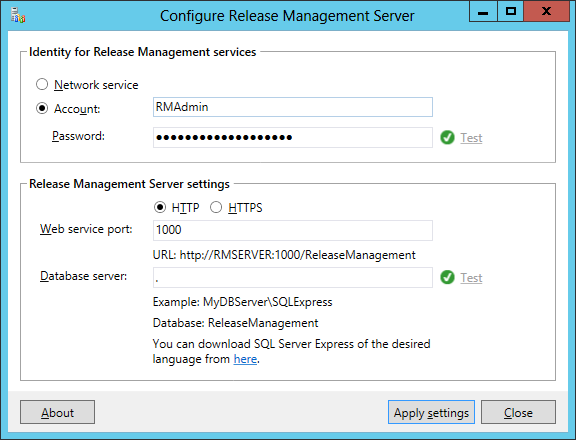576x440 pixels.
Task: Apply settings to the server
Action: (431, 412)
